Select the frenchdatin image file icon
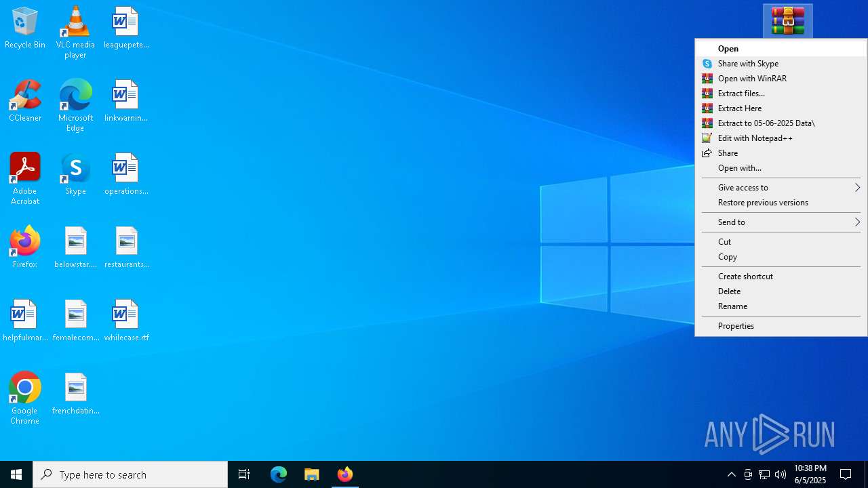This screenshot has height=488, width=868. pyautogui.click(x=75, y=394)
